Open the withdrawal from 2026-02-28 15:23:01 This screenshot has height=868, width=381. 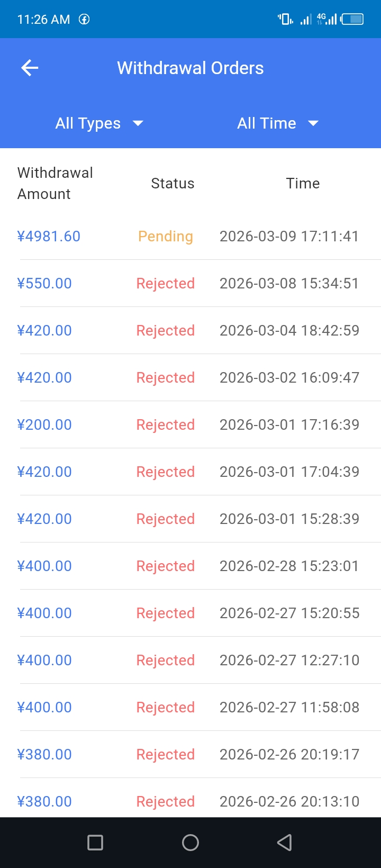point(289,566)
